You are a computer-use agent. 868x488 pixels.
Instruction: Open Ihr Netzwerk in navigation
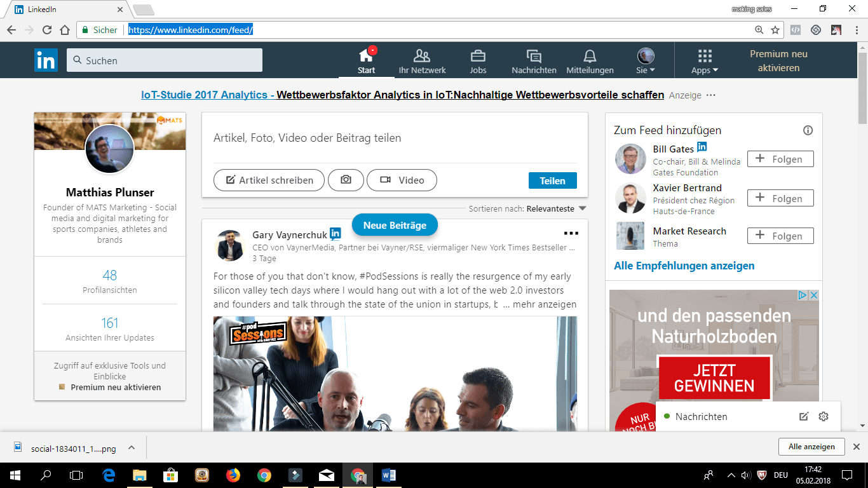pos(422,61)
